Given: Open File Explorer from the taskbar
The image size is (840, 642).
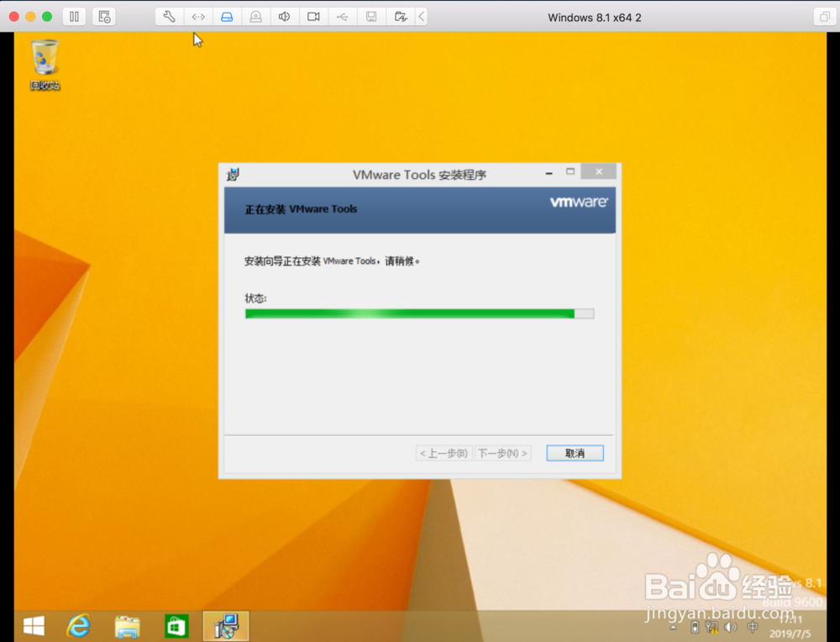Looking at the screenshot, I should click(127, 625).
